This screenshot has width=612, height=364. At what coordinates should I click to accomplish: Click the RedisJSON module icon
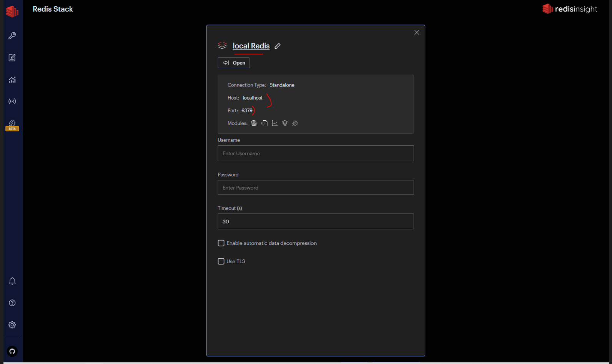tap(264, 123)
